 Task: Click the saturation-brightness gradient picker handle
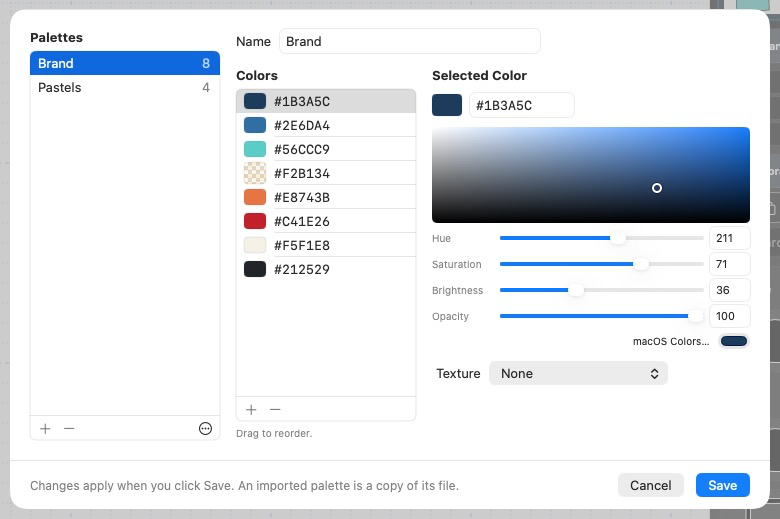coord(657,188)
